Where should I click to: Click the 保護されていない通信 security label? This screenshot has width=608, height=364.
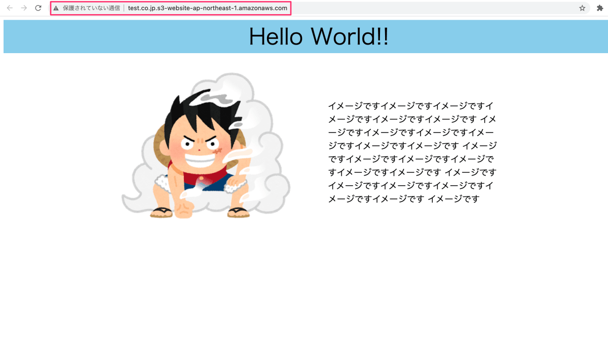click(x=91, y=8)
